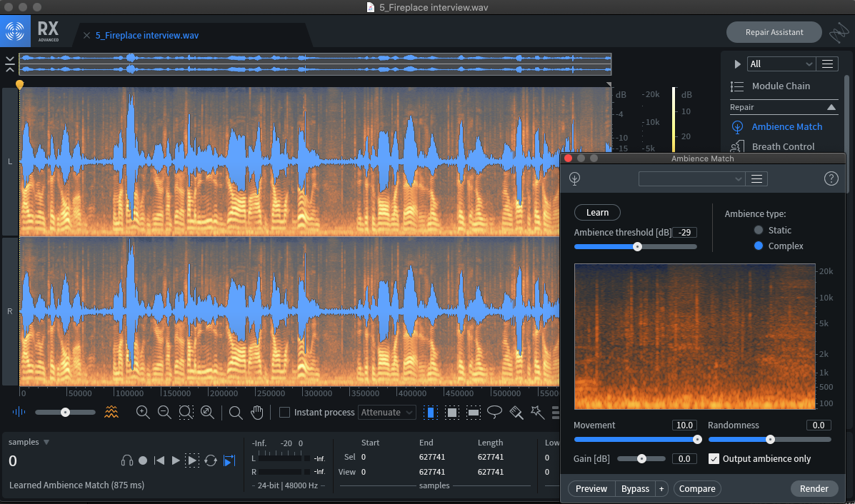Toggle Output ambience only checkbox
Image resolution: width=855 pixels, height=504 pixels.
(714, 459)
